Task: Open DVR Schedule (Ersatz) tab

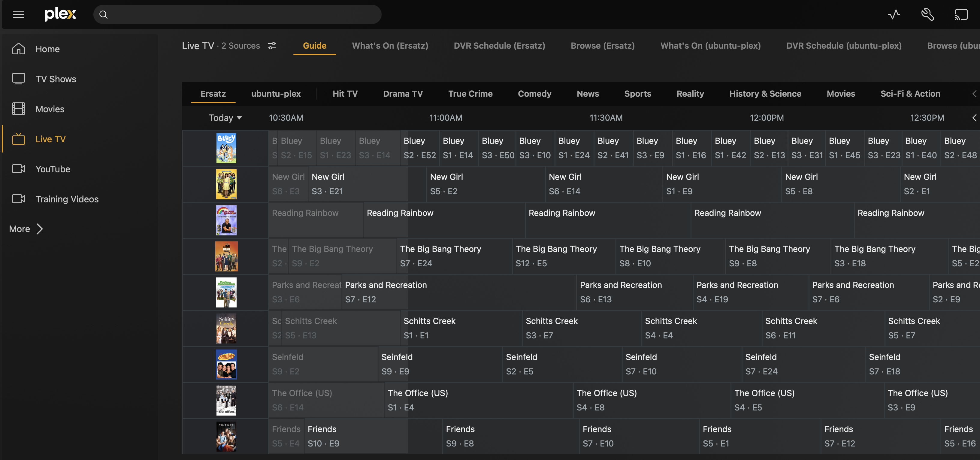Action: click(x=499, y=46)
